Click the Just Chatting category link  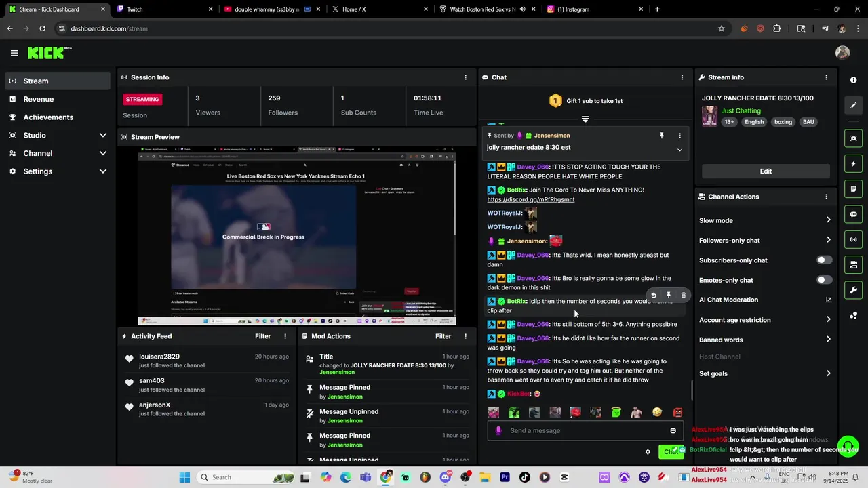(741, 110)
